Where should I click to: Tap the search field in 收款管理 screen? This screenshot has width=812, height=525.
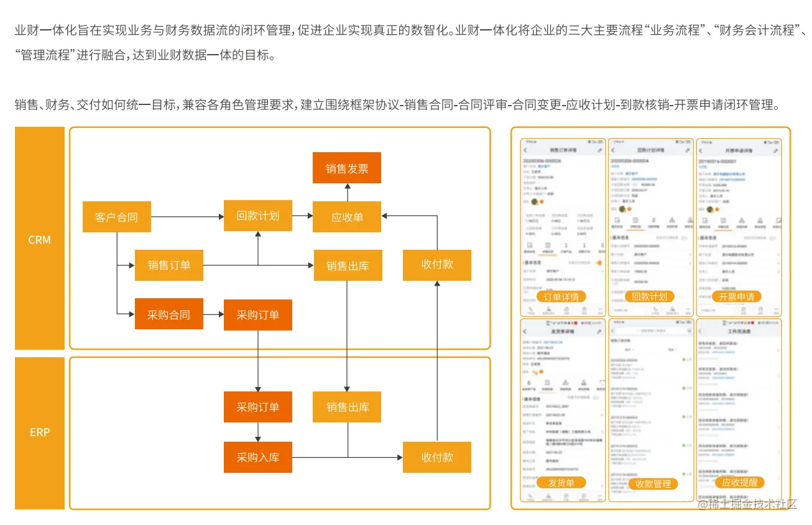(652, 331)
